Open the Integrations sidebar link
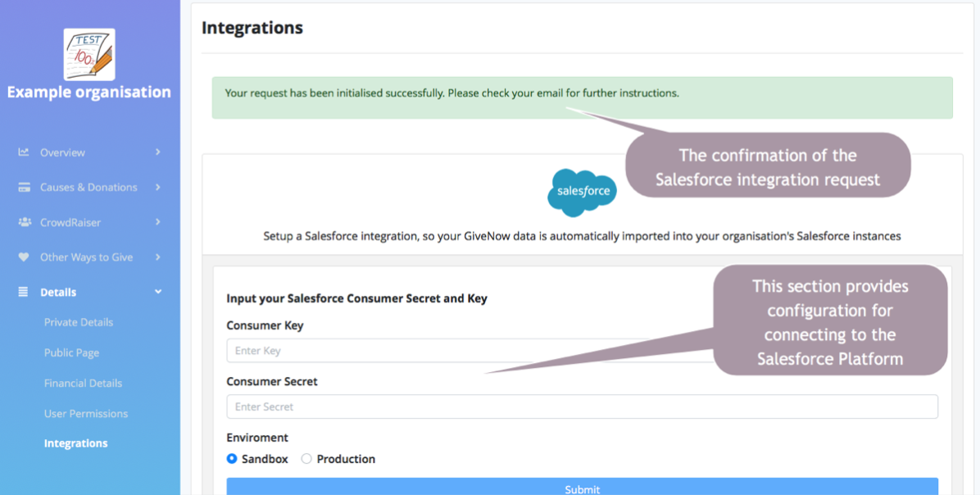 (75, 443)
